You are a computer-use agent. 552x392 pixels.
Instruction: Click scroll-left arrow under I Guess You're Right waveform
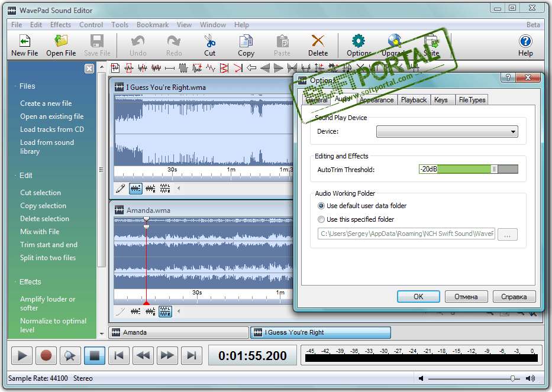pos(179,189)
